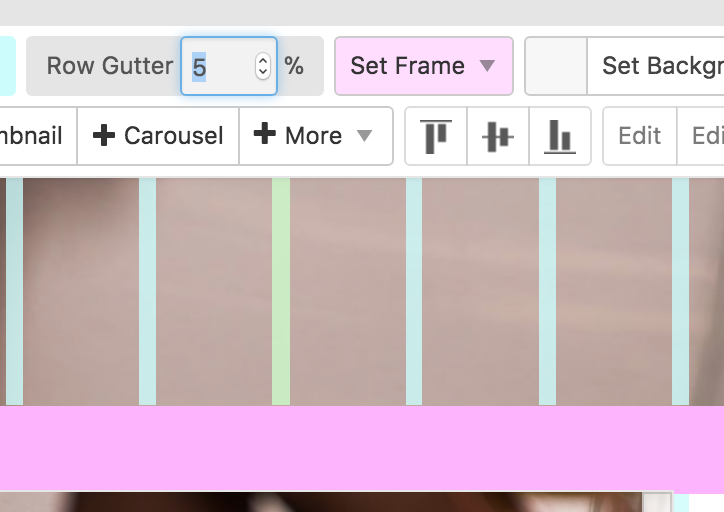
Task: Add a Carousel element
Action: pyautogui.click(x=158, y=136)
